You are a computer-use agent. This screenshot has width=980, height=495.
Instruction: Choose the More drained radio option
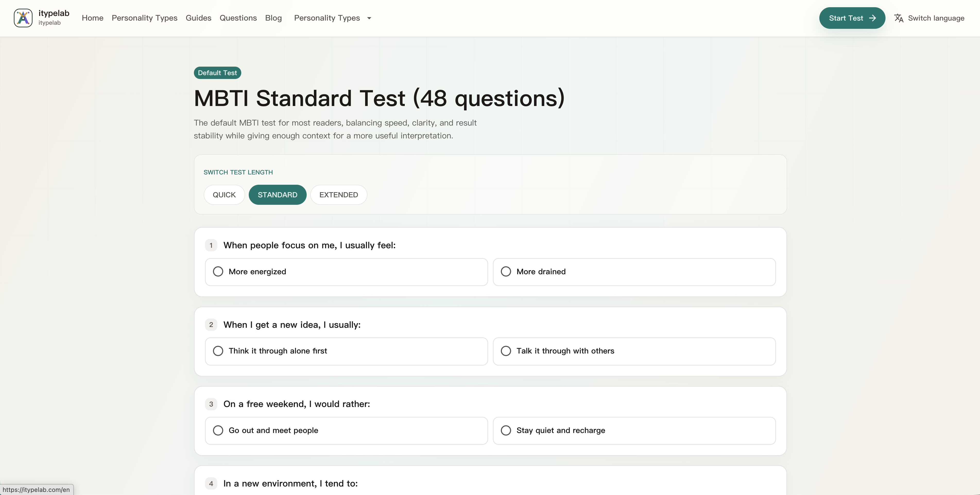tap(634, 272)
